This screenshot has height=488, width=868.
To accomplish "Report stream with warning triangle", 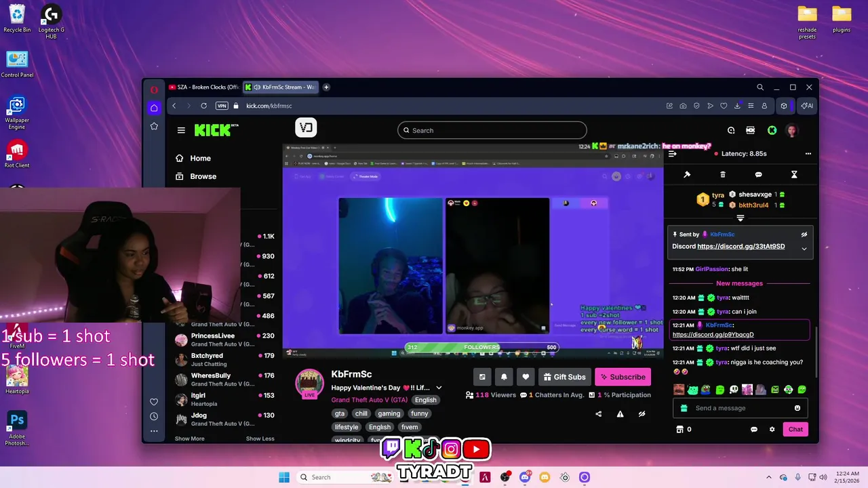I will [620, 414].
